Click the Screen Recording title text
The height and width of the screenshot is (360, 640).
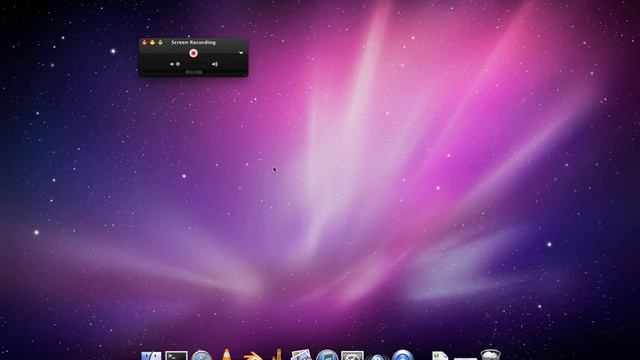[x=193, y=42]
